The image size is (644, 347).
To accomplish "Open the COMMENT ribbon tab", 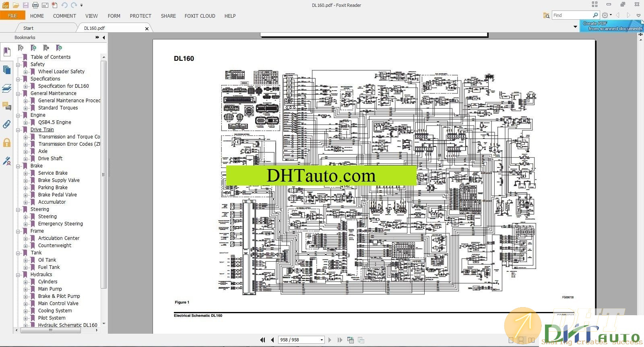I will point(64,16).
